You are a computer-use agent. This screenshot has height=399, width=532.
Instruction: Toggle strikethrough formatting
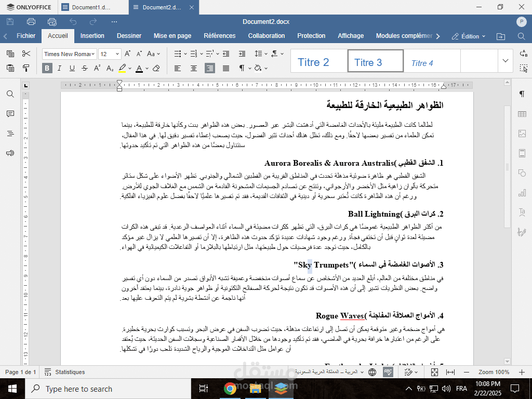[85, 68]
